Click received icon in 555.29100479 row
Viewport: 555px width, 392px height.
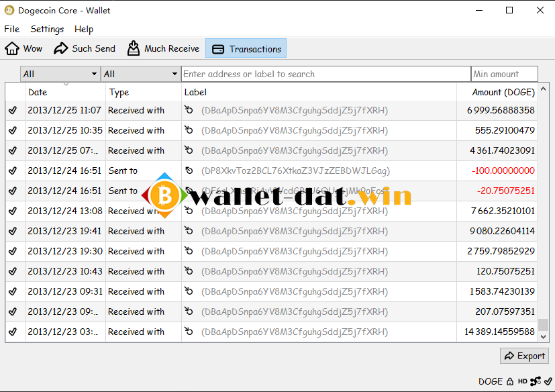(x=189, y=130)
